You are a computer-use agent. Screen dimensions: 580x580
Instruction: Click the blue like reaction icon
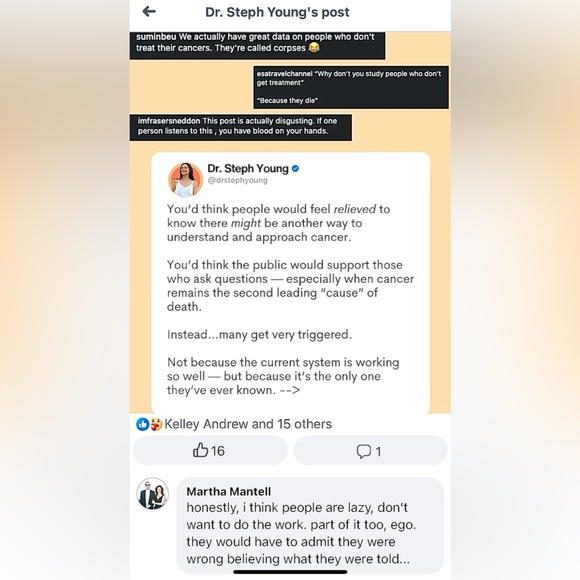pos(142,424)
